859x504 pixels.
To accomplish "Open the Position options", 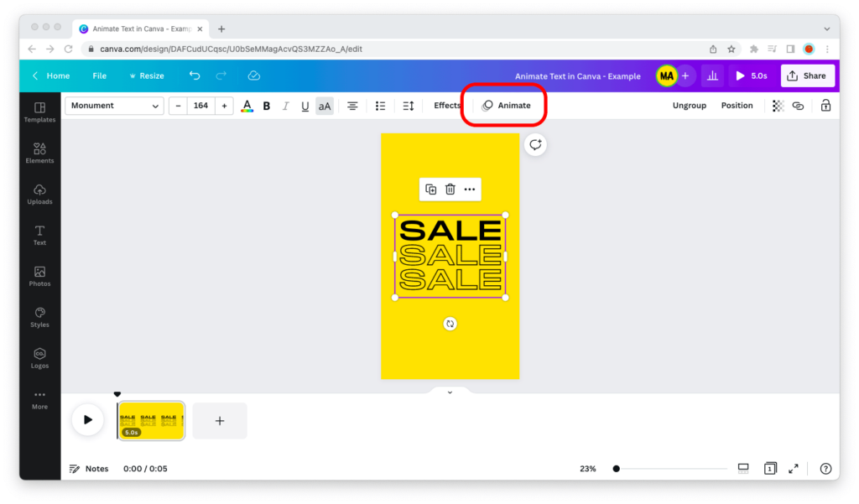I will tap(737, 105).
